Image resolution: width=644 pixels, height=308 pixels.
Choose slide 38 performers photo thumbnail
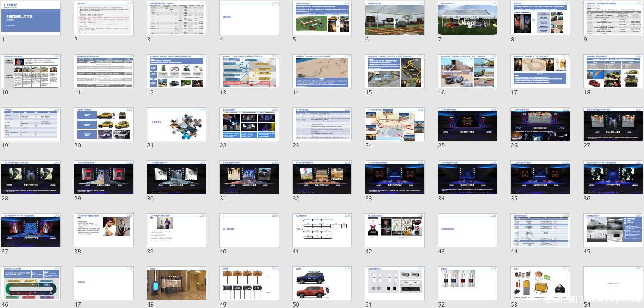pyautogui.click(x=104, y=230)
